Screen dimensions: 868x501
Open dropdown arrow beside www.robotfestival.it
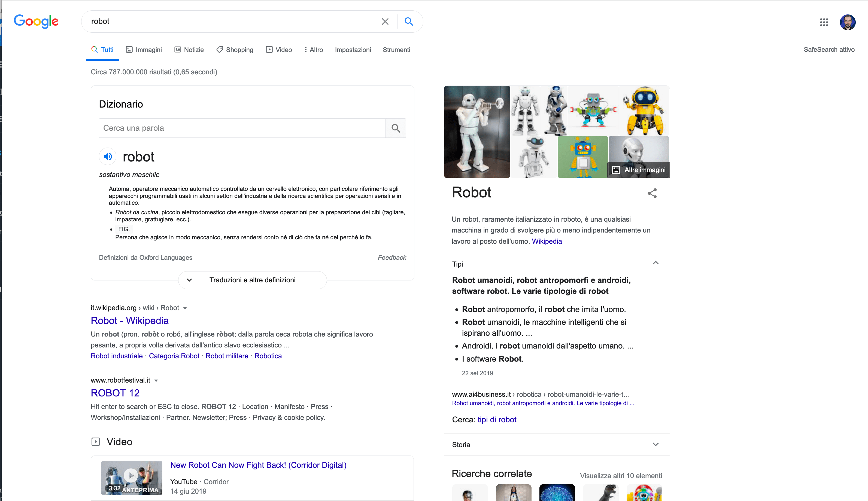tap(156, 380)
